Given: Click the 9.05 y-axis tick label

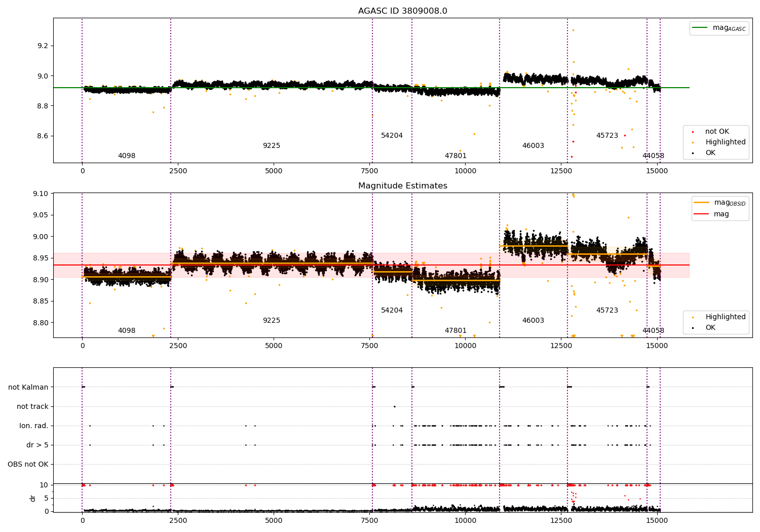Looking at the screenshot, I should point(41,215).
